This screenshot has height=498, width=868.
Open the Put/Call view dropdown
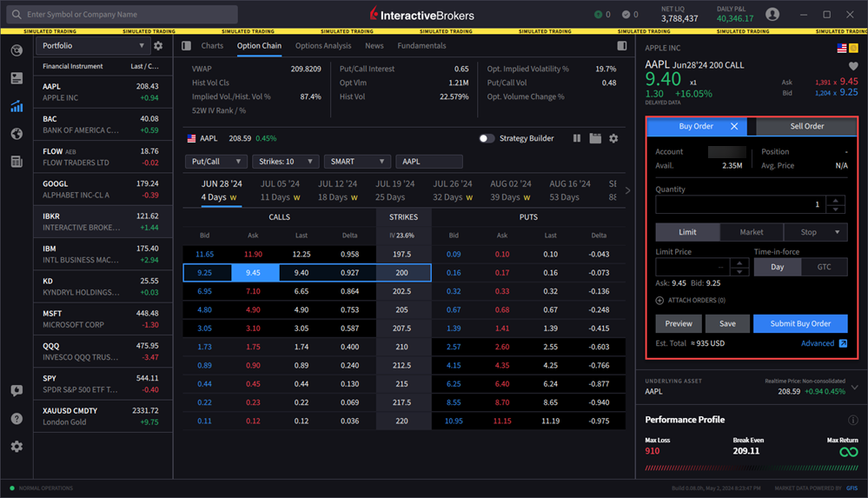tap(215, 161)
